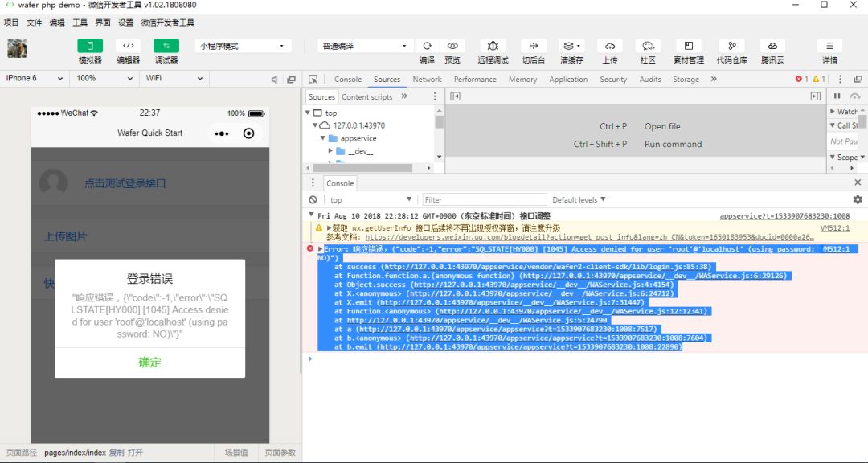The height and width of the screenshot is (463, 868).
Task: Open the 项目 menu
Action: click(x=11, y=23)
